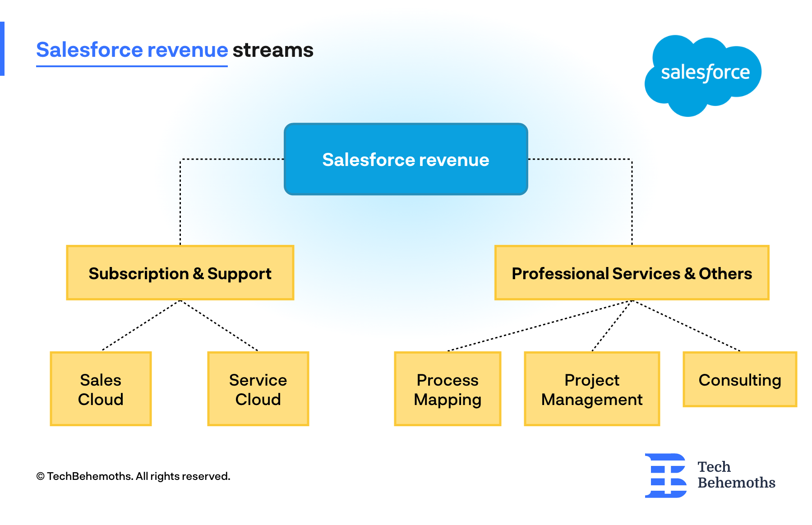Click '© TechBehemoths. All rights reserved.' text
Viewport: 812px width, 525px height.
point(133,476)
